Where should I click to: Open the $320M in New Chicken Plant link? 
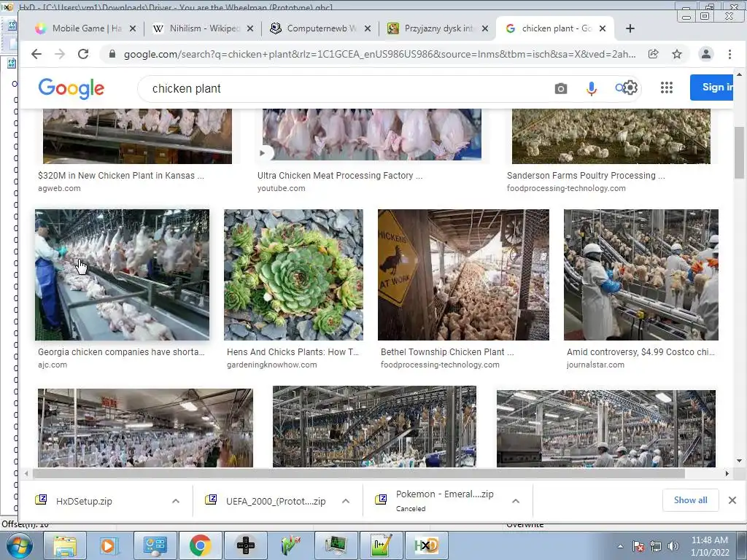point(121,175)
